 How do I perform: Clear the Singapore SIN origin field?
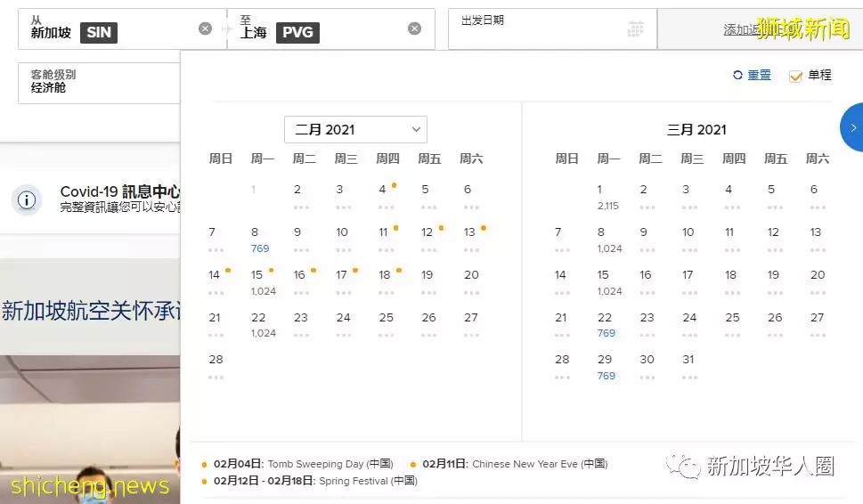point(205,28)
